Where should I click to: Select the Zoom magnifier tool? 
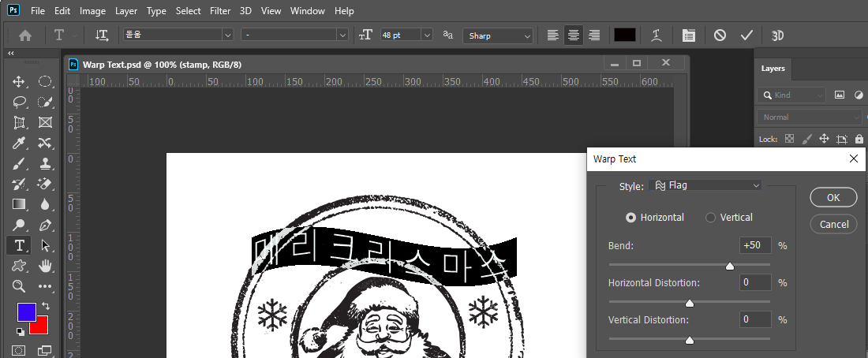click(19, 286)
